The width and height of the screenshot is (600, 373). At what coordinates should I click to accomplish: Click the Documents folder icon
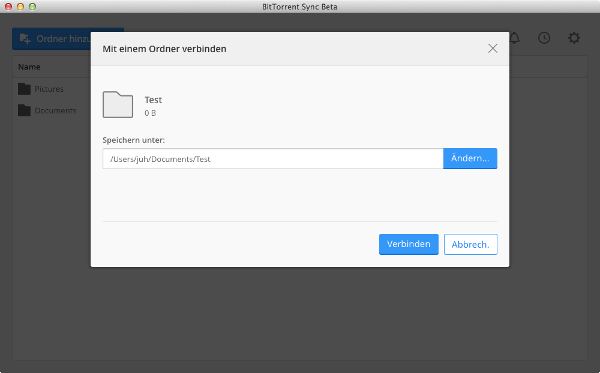click(x=24, y=110)
